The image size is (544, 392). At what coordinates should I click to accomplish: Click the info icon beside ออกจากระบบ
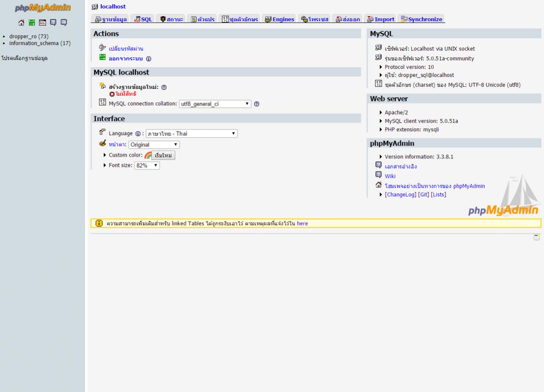tap(148, 59)
